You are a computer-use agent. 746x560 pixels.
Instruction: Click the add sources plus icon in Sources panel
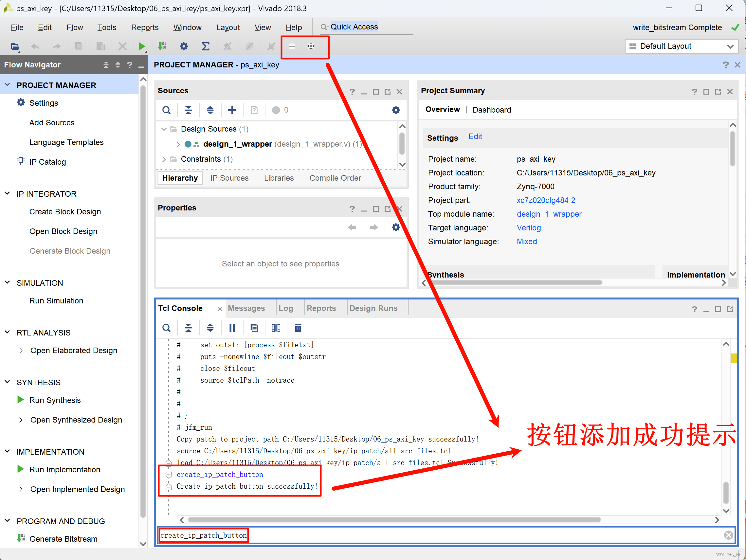coord(232,111)
